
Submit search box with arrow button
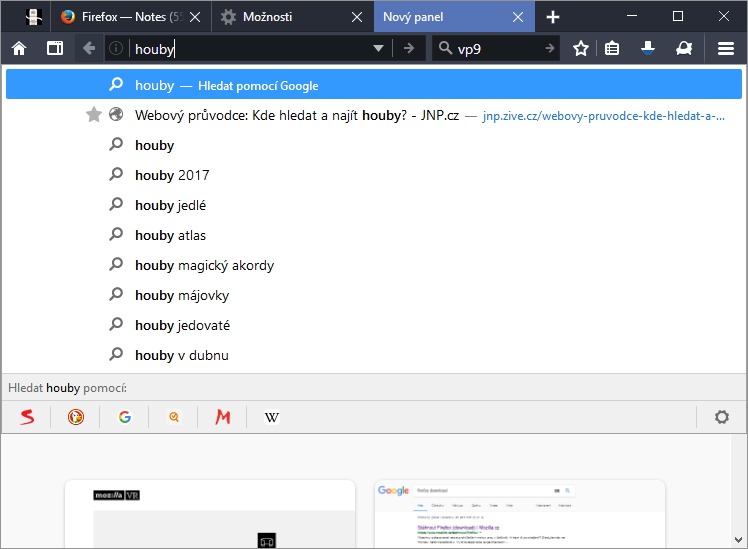[x=550, y=48]
